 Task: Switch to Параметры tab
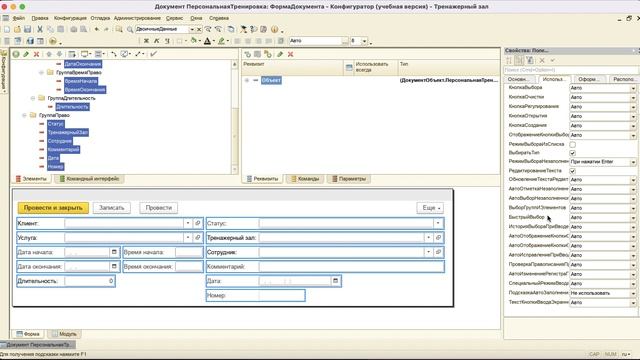pos(349,179)
